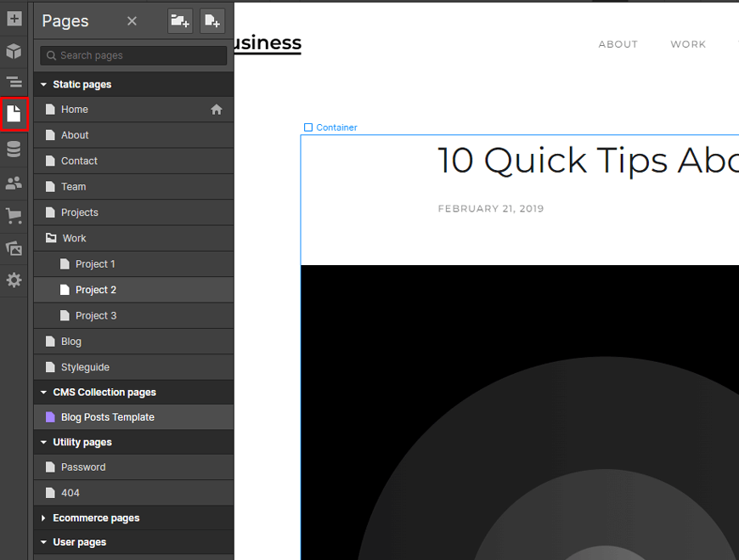The width and height of the screenshot is (739, 560).
Task: Collapse the Static pages section
Action: (x=43, y=84)
